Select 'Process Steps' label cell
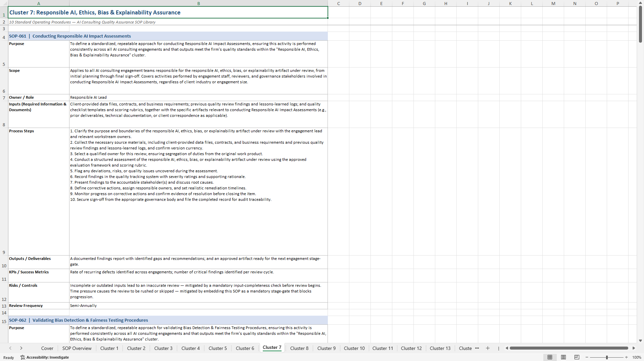Screen dimensions: 644x361 (x=39, y=191)
